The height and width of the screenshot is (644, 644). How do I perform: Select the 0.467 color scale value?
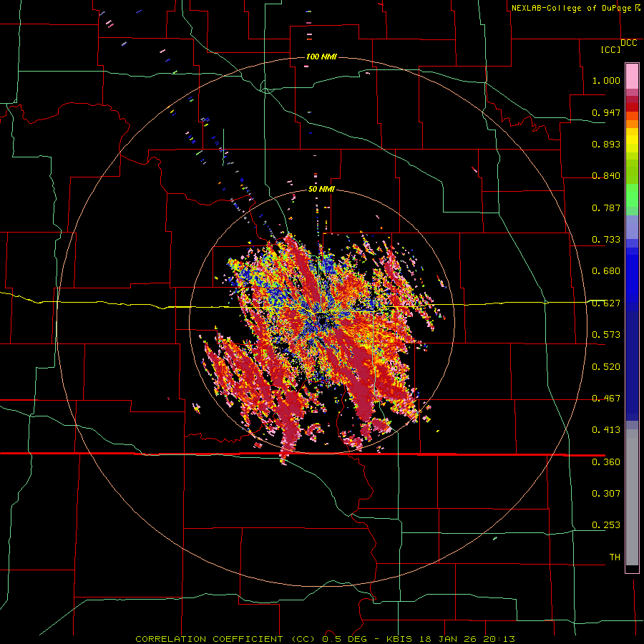point(606,399)
